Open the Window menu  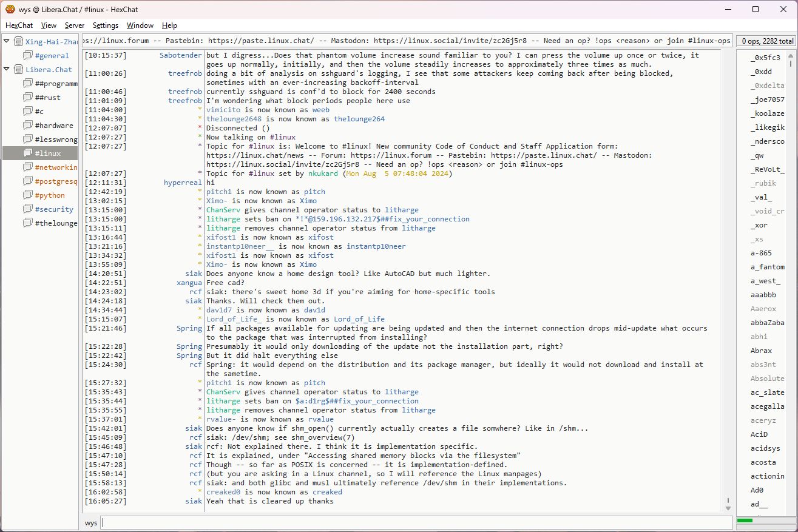(x=140, y=25)
